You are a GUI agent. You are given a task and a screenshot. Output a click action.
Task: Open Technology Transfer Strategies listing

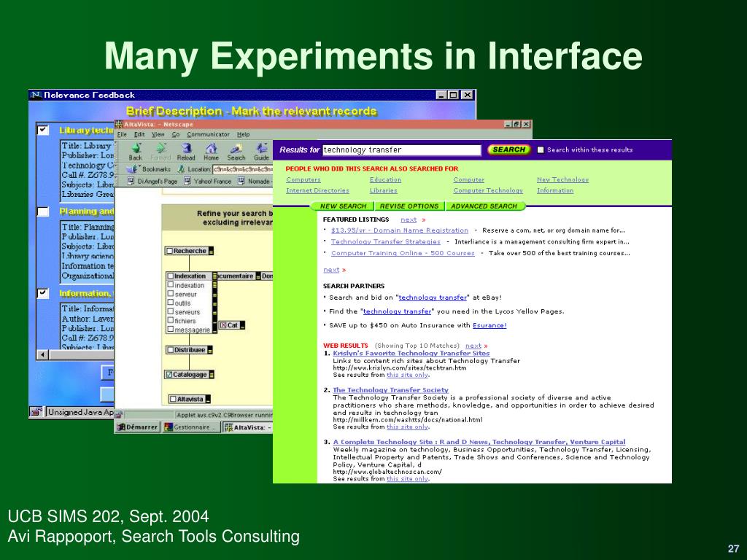tap(386, 242)
